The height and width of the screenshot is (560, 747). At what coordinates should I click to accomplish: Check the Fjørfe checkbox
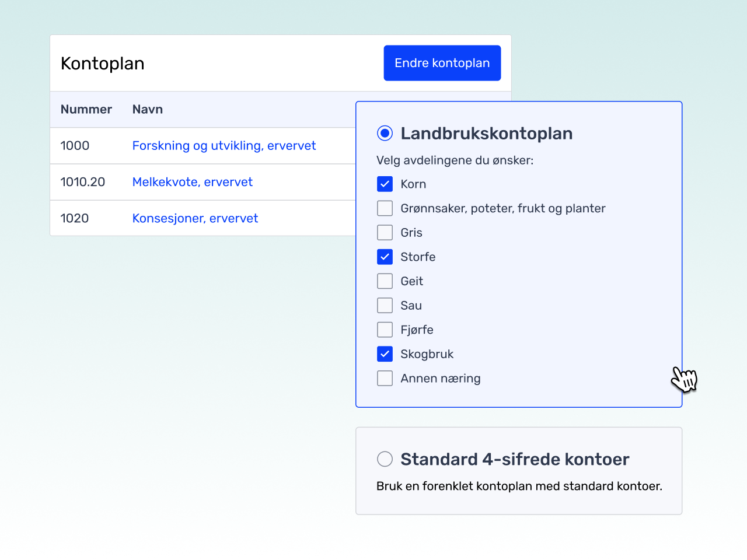385,330
